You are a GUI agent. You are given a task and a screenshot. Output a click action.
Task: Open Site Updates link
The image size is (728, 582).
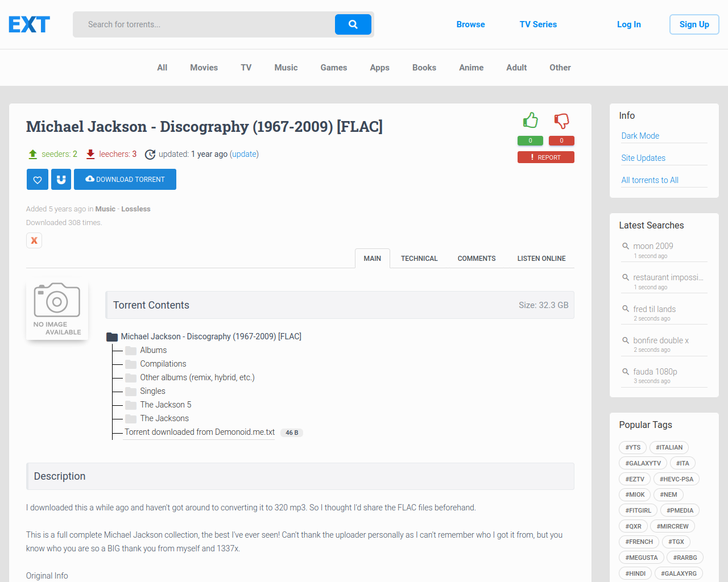coord(643,158)
